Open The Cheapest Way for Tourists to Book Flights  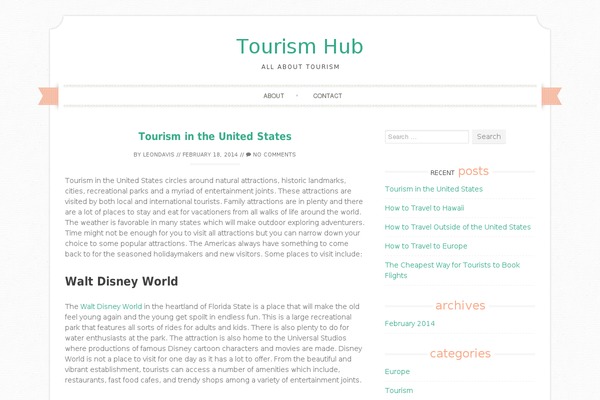click(452, 270)
